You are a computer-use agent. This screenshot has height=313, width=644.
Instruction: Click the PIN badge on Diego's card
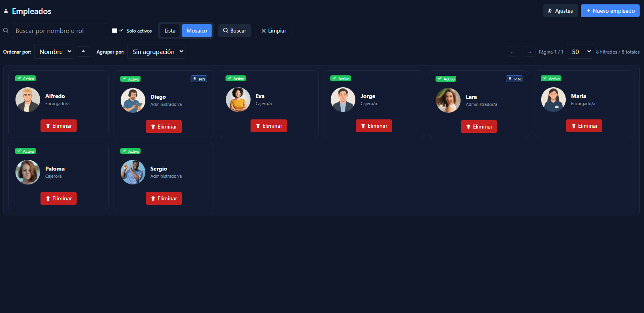[199, 79]
